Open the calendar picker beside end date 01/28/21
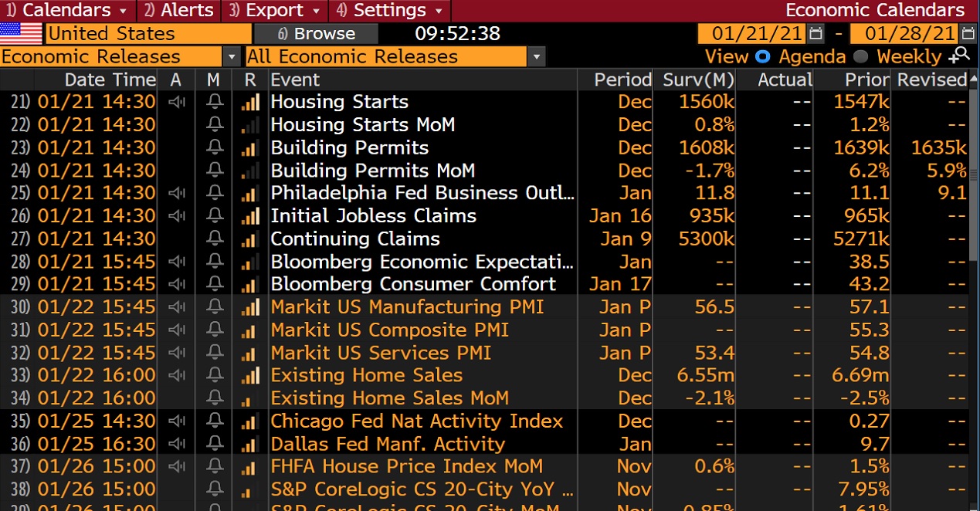 point(968,34)
